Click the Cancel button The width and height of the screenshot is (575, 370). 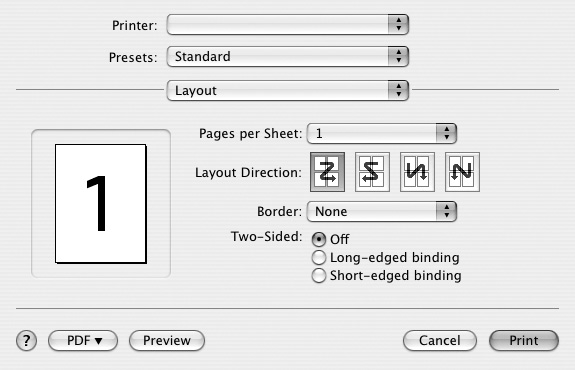pos(440,341)
